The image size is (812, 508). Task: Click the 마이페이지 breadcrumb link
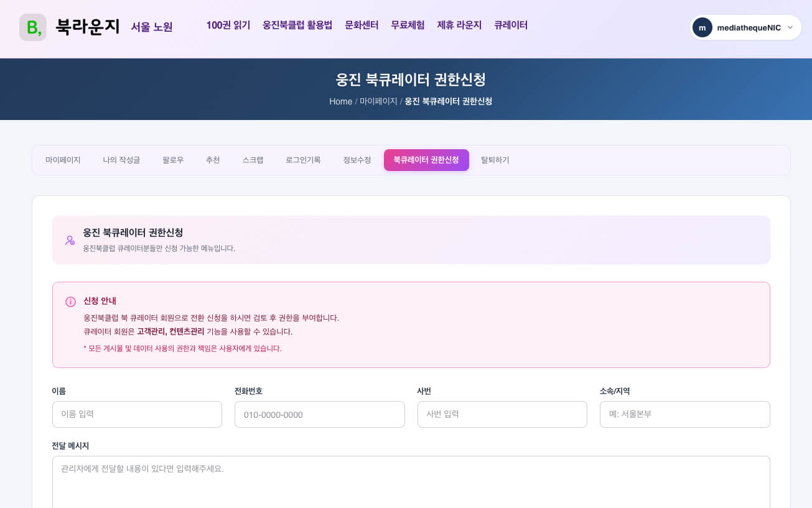click(x=378, y=101)
